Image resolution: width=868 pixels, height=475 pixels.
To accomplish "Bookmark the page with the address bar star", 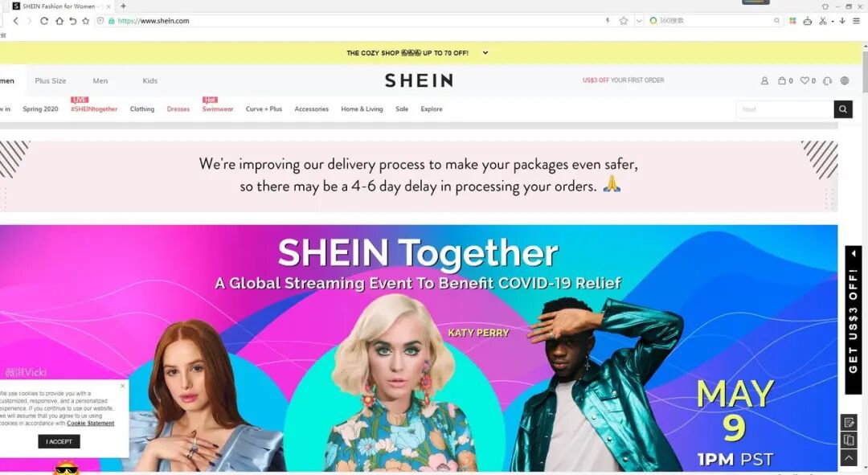I will click(624, 21).
